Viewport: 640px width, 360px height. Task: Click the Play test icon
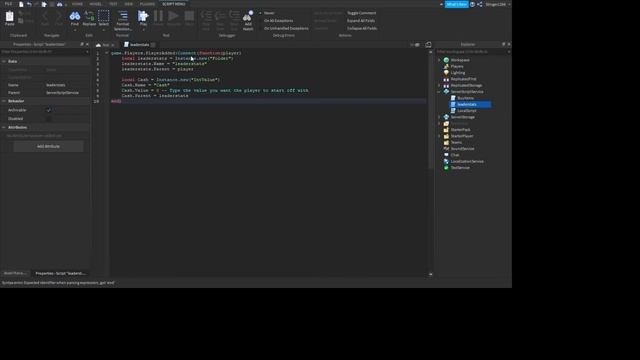click(143, 16)
